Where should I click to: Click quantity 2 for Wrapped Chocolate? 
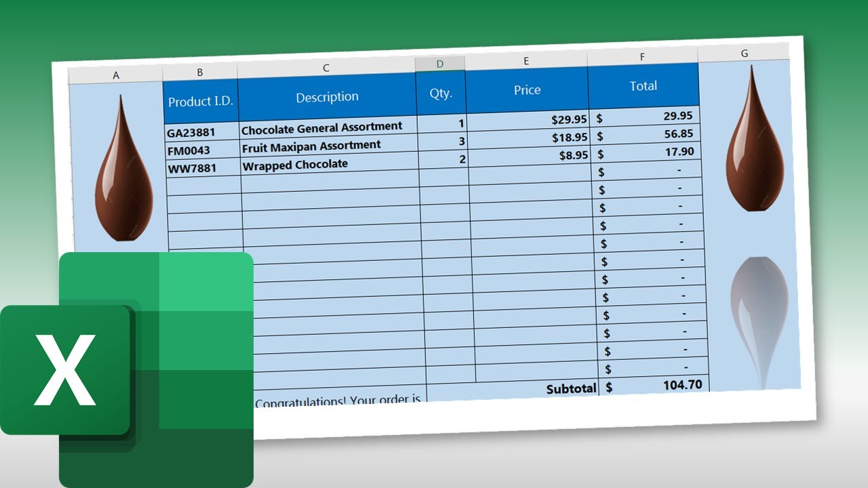coord(444,159)
